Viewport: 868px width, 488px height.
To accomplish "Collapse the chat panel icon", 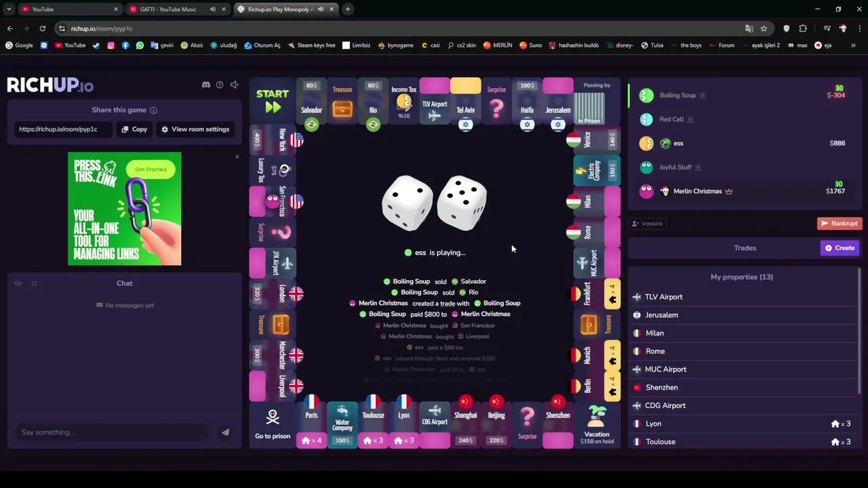I will point(34,283).
